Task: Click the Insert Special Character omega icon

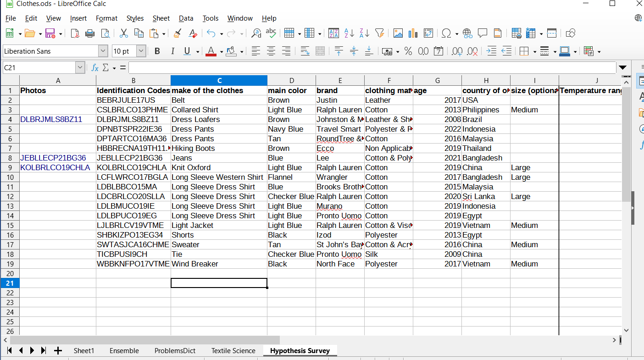Action: point(446,33)
